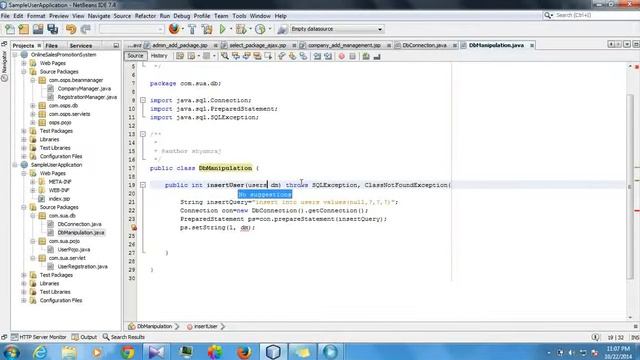
Task: Open the HTTP Server Monitor window
Action: 39,337
